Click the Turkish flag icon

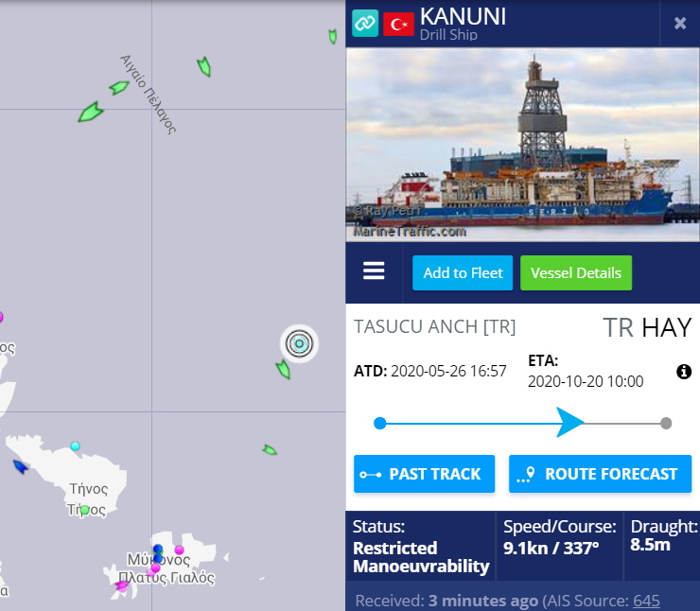point(398,24)
